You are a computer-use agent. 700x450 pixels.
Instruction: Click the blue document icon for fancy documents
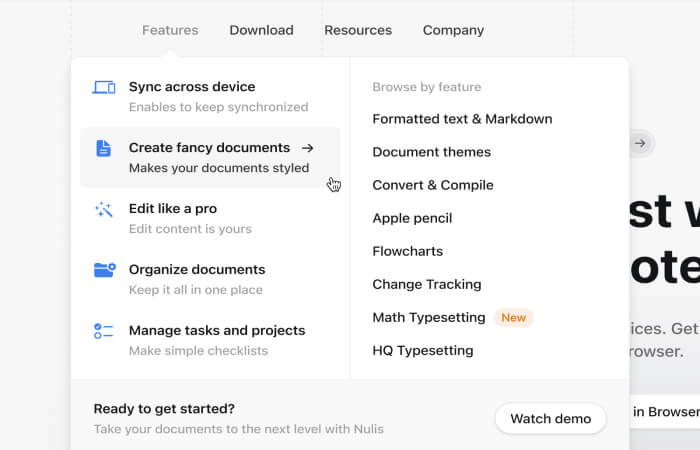point(104,148)
